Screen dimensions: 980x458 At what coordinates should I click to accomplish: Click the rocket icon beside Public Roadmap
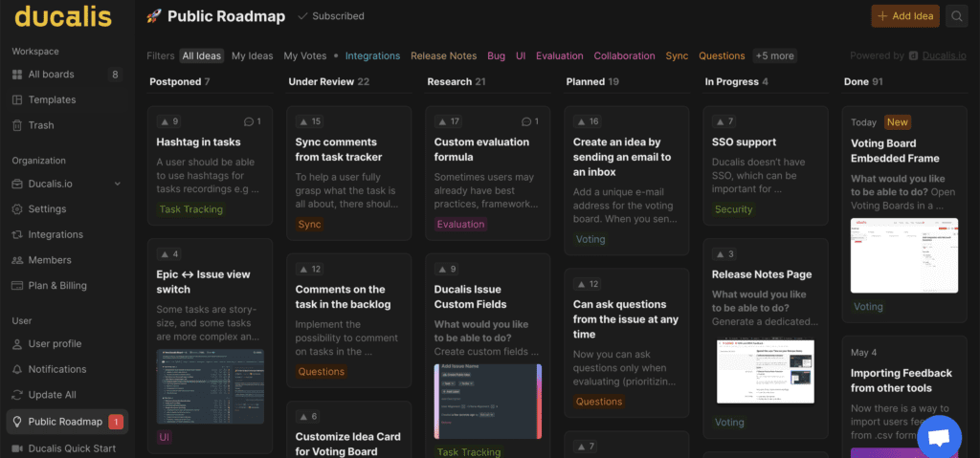pyautogui.click(x=154, y=16)
